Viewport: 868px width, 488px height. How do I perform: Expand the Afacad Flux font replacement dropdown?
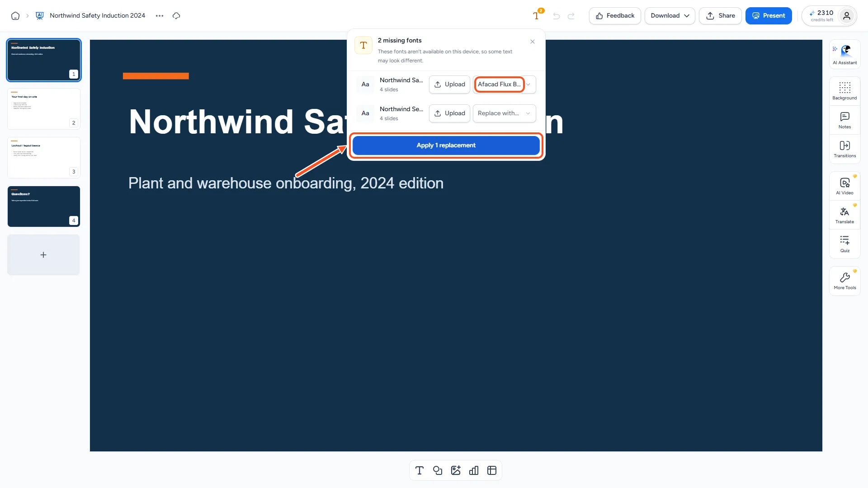[505, 84]
